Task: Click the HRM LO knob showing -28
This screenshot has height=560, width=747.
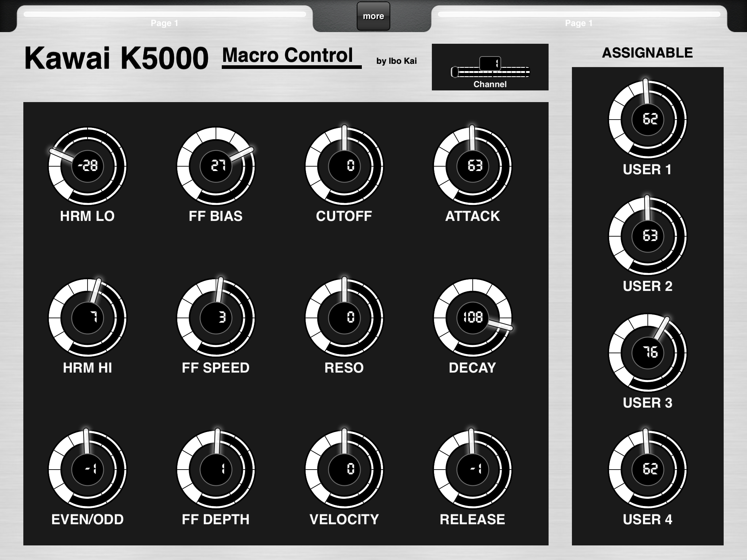Action: 88,166
